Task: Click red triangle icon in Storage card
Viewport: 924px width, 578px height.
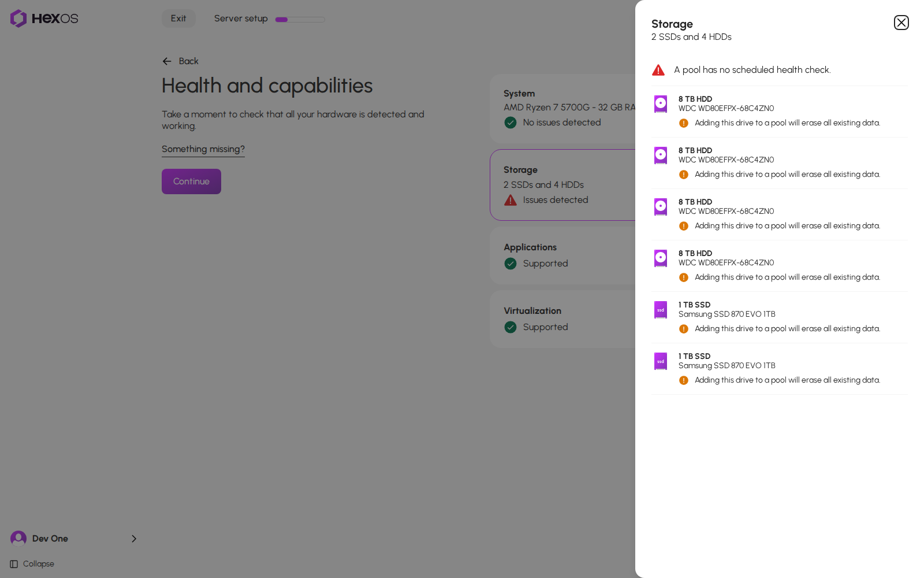Action: (x=511, y=200)
